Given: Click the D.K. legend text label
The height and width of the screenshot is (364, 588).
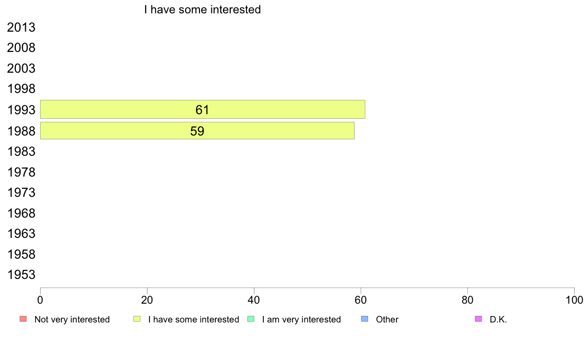Looking at the screenshot, I should [498, 319].
